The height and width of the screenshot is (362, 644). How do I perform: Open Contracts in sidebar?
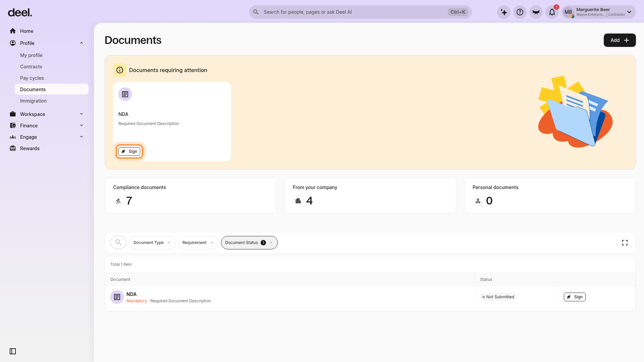31,67
